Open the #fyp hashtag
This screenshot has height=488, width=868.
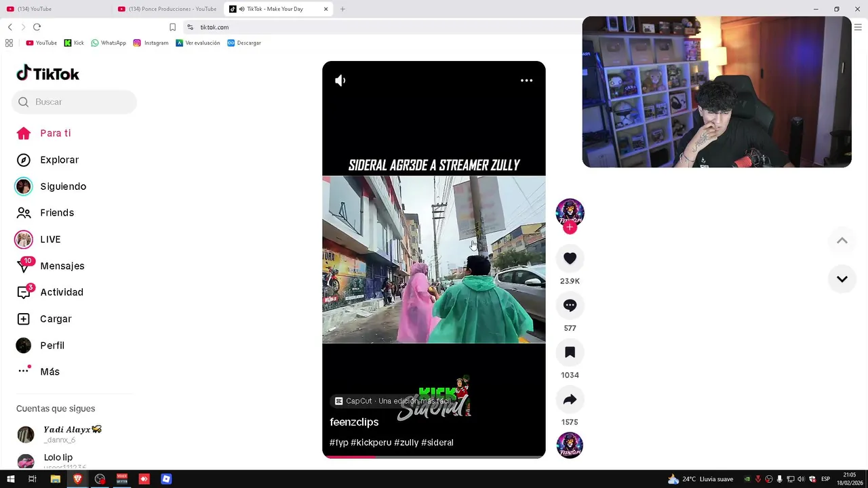338,443
